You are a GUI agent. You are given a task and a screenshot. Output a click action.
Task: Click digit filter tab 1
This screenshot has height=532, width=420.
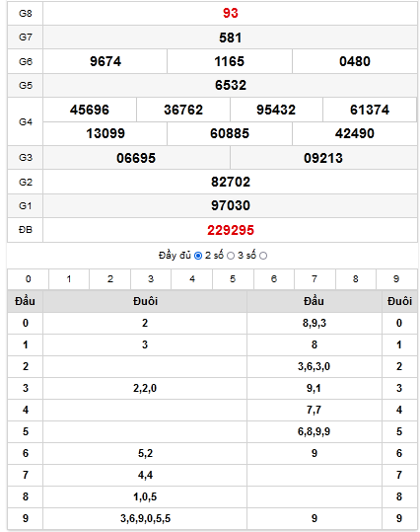(x=69, y=279)
